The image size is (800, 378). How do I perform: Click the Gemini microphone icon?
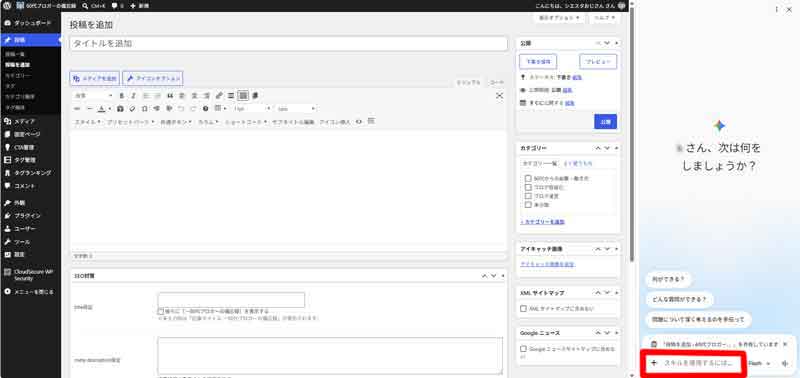click(x=785, y=363)
